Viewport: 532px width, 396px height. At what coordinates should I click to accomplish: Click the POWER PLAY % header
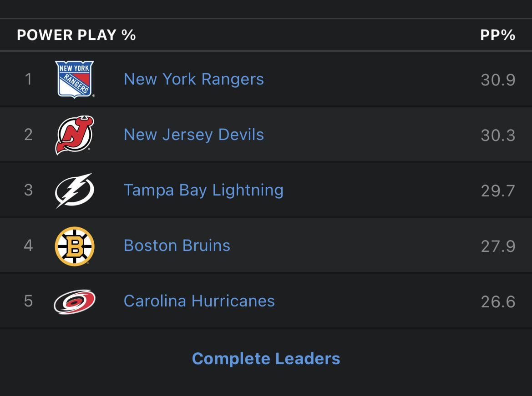point(76,35)
